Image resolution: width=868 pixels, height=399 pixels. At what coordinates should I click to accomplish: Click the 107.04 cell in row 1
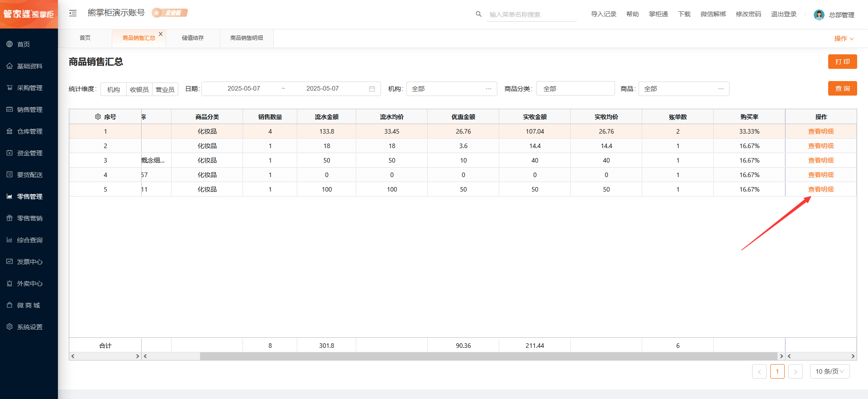[535, 131]
